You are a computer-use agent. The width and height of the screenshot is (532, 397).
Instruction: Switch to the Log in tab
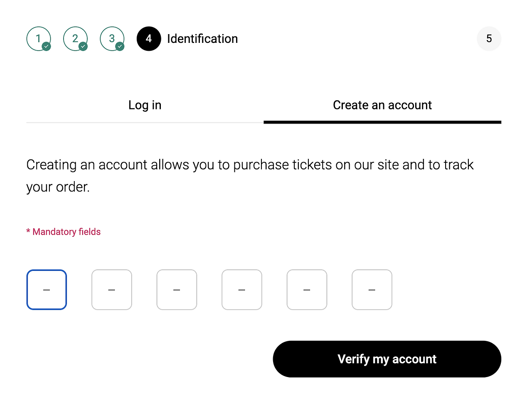click(145, 105)
